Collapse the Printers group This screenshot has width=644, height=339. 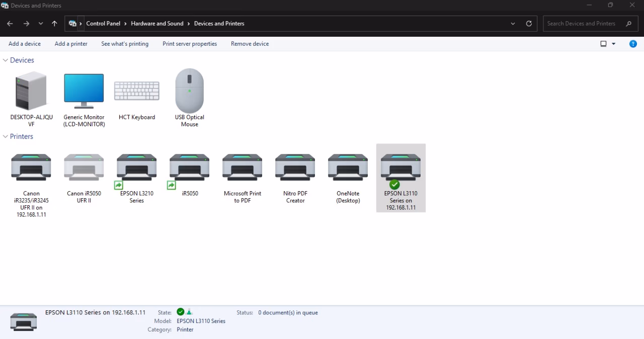tap(6, 136)
